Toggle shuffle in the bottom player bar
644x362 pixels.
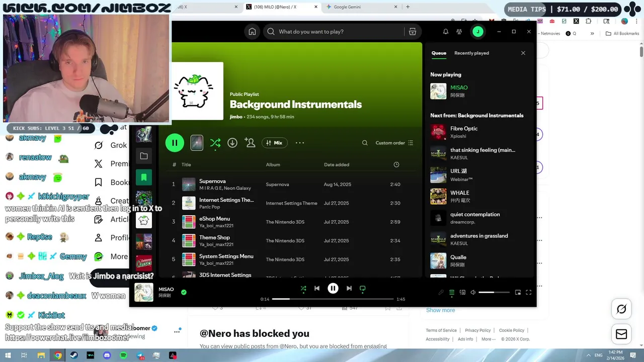point(303,289)
